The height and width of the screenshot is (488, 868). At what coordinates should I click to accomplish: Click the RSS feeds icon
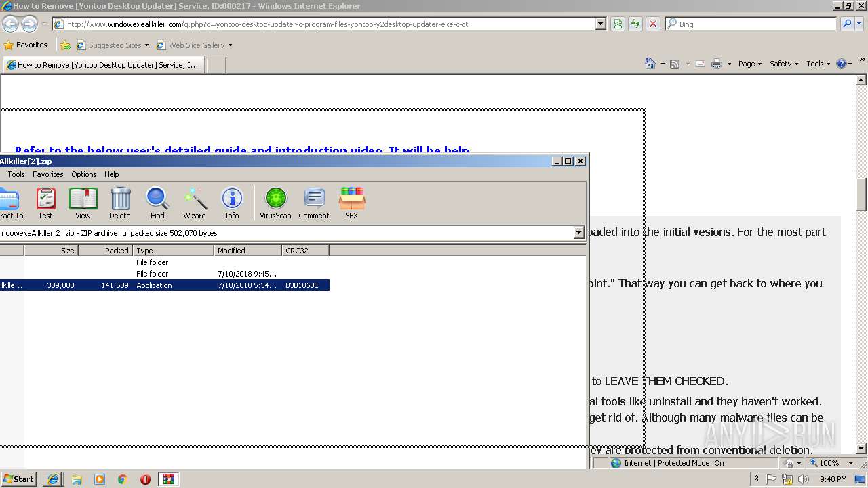point(675,64)
